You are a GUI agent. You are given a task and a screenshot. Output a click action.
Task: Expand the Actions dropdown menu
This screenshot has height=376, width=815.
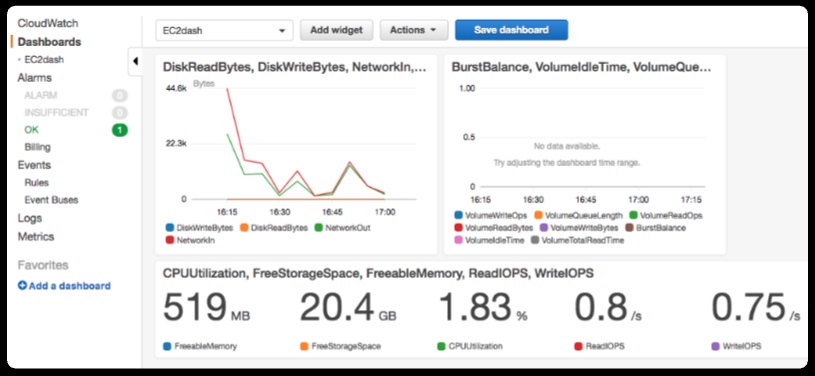(414, 30)
